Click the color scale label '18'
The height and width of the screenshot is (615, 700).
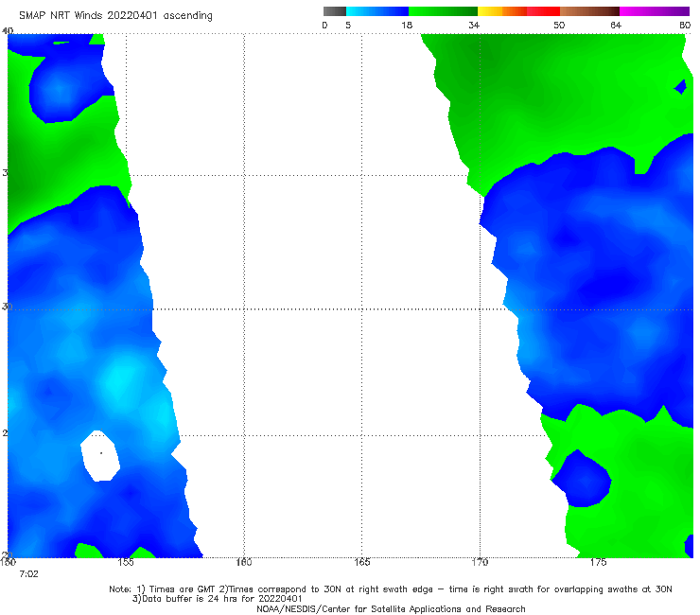pyautogui.click(x=407, y=26)
